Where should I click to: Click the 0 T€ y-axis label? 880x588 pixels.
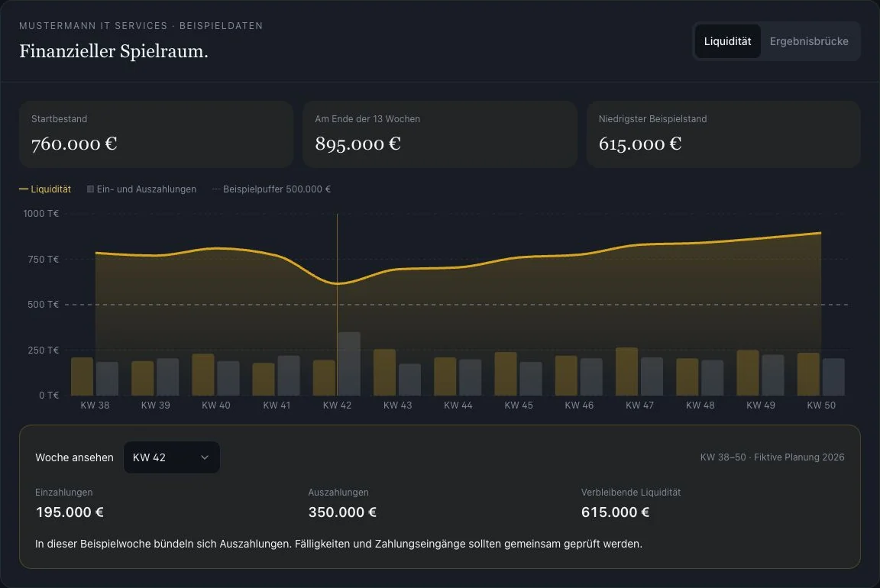49,395
